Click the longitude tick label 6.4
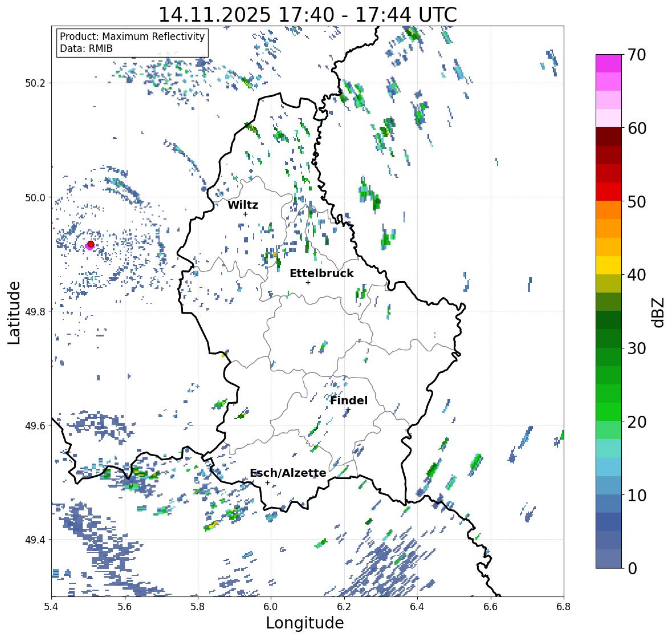 tap(417, 607)
